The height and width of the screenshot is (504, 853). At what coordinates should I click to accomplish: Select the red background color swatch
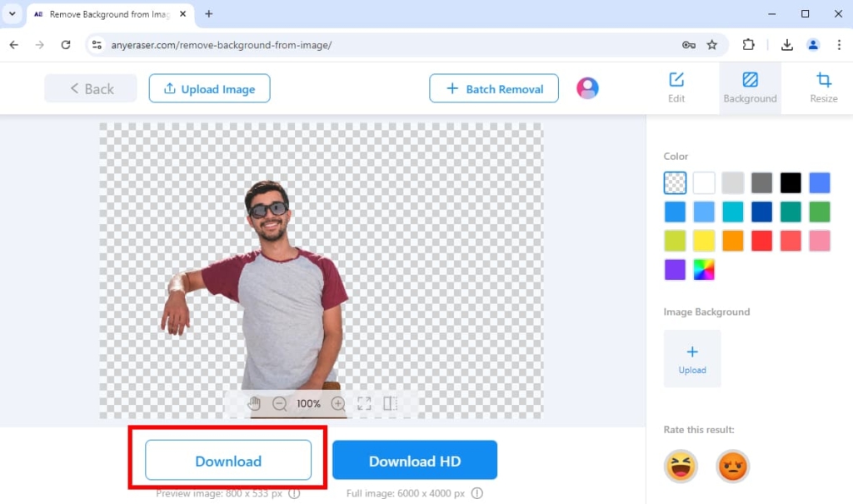pyautogui.click(x=761, y=241)
